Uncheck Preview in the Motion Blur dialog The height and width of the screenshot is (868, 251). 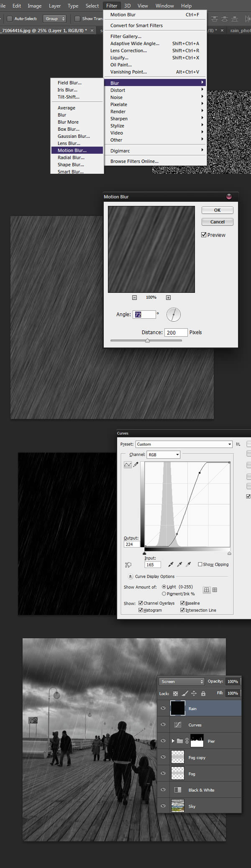pyautogui.click(x=204, y=235)
